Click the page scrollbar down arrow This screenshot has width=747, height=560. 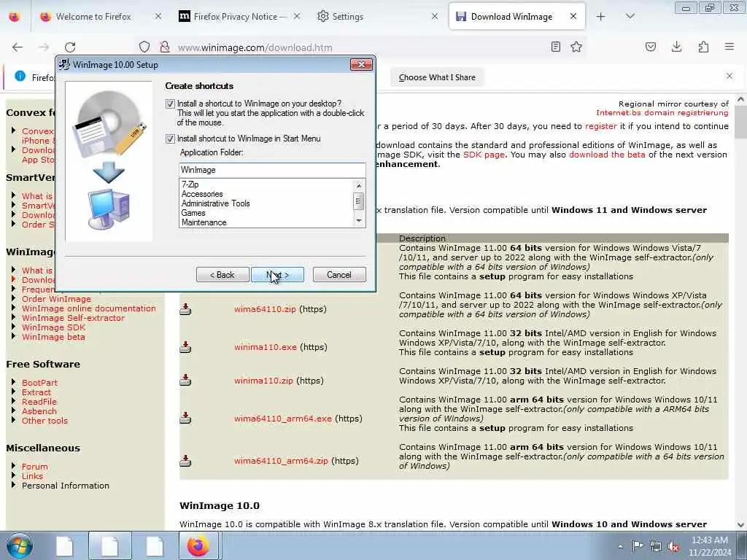(740, 525)
